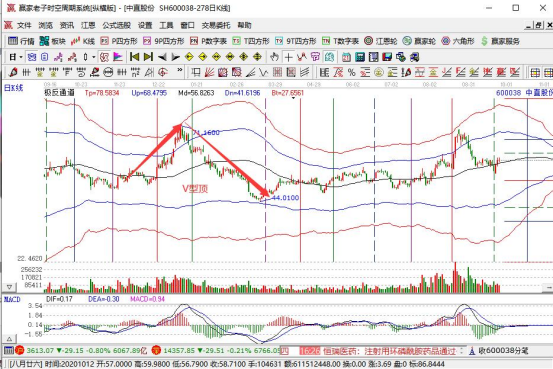The image size is (553, 369).
Task: Open the T四方形 time square tool
Action: [x=251, y=41]
